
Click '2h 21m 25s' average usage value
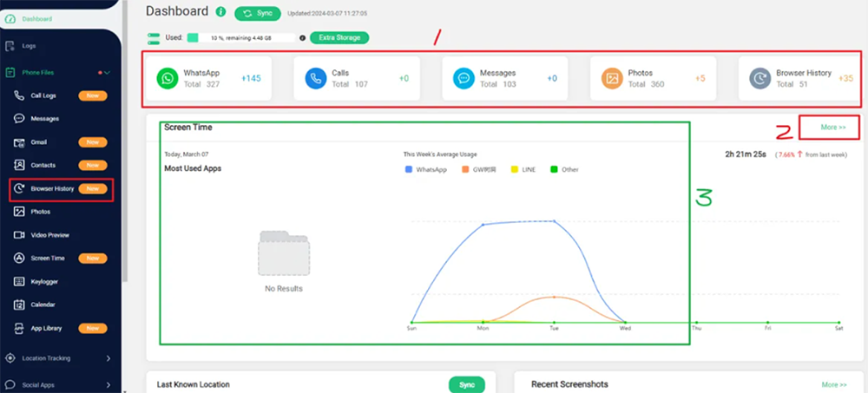click(746, 154)
